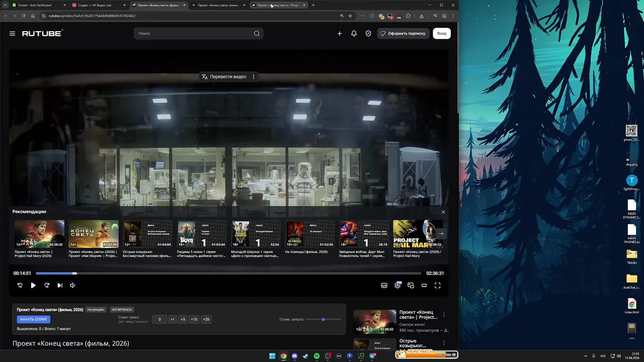Focus the Сплит minutes input field

(x=159, y=319)
